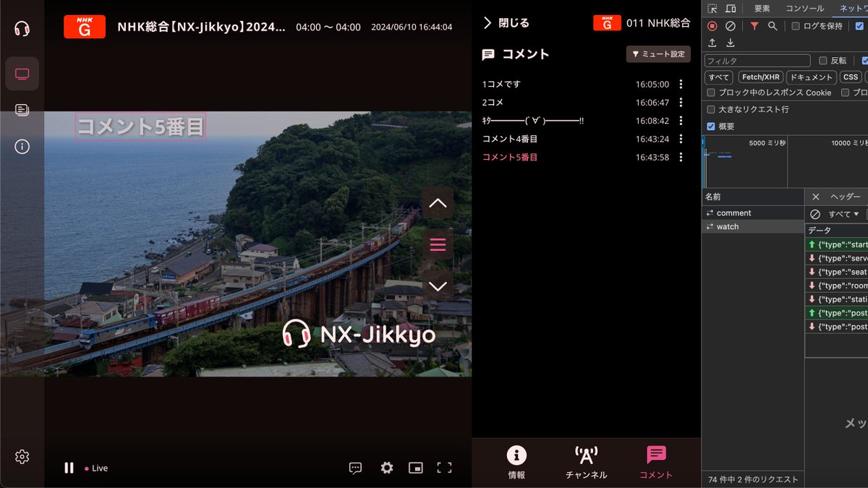Image resolution: width=868 pixels, height=488 pixels.
Task: Toggle DevTools device toolbar icon
Action: pyautogui.click(x=731, y=9)
